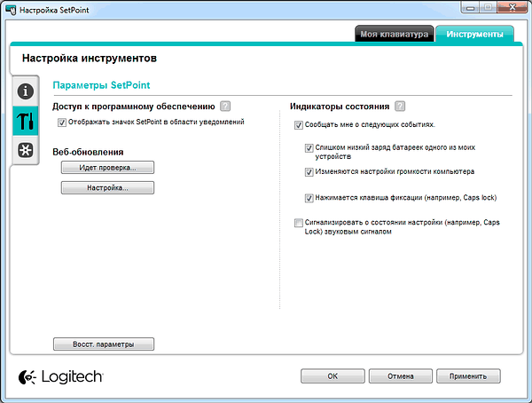
Task: Toggle Слишком низкий заряд батареек checkbox
Action: (x=309, y=148)
